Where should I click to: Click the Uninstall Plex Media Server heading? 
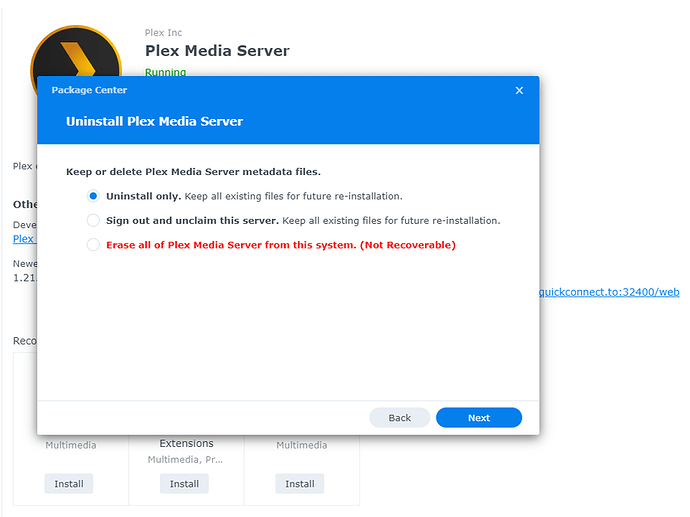tap(154, 121)
